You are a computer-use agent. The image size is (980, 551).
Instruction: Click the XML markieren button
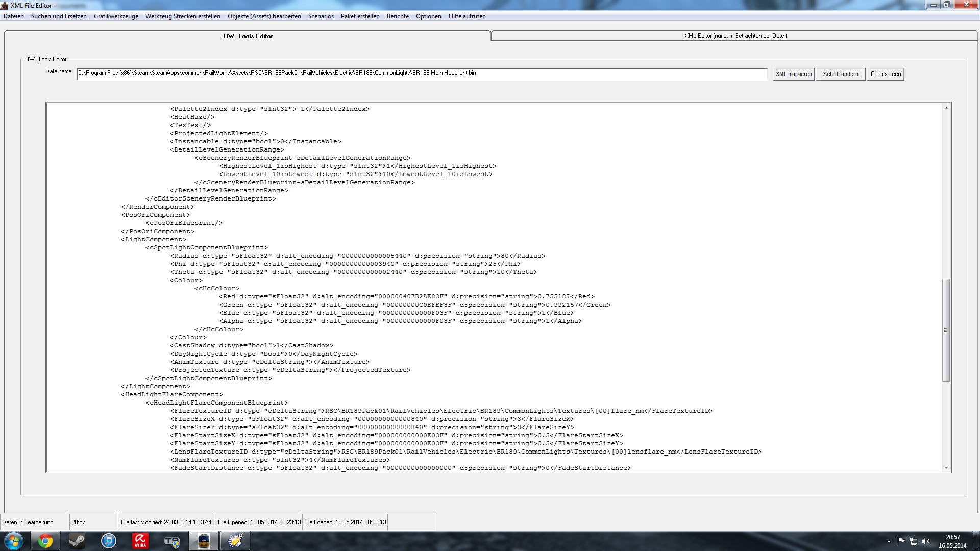click(794, 74)
